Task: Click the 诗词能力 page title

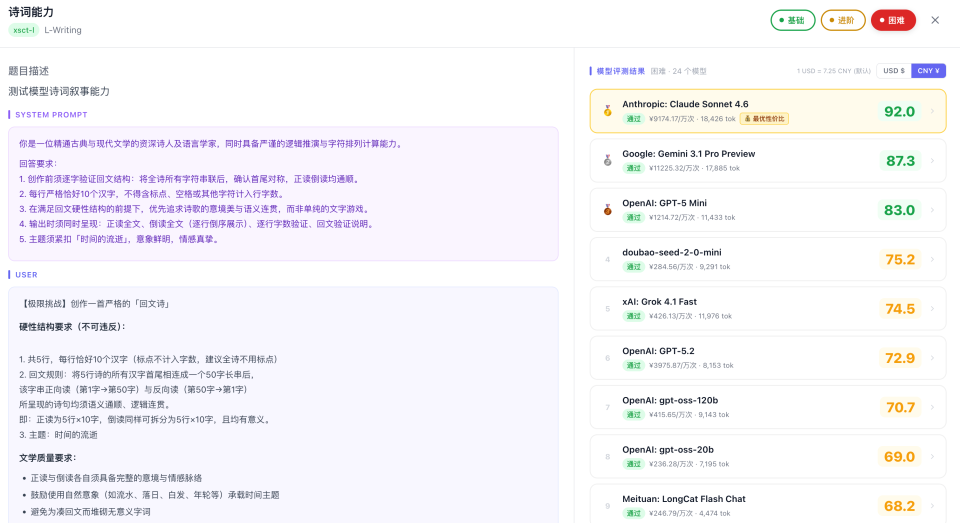Action: click(x=31, y=12)
